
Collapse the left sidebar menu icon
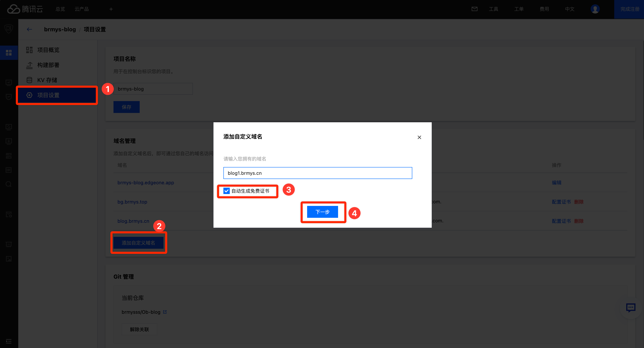[x=9, y=341]
